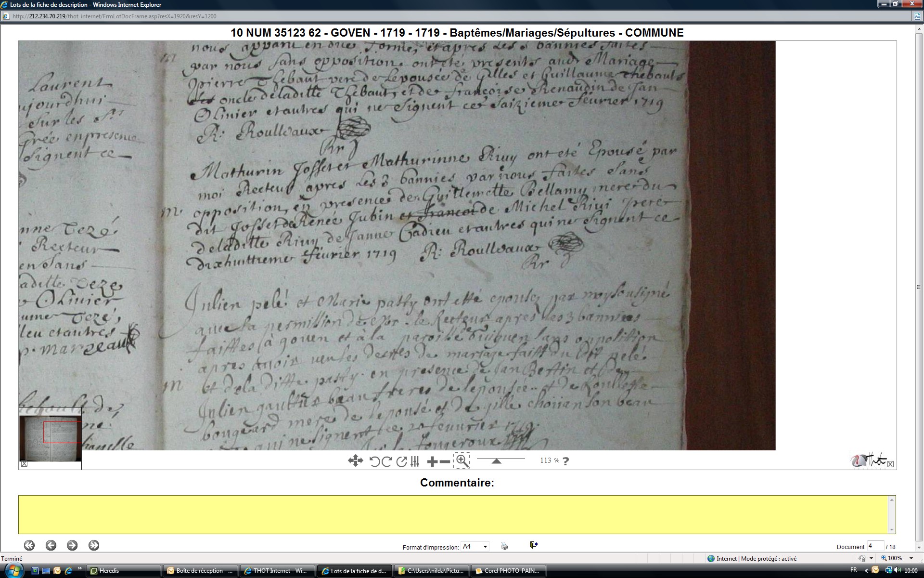The width and height of the screenshot is (924, 578).
Task: Rotate image counter-clockwise
Action: tap(374, 461)
